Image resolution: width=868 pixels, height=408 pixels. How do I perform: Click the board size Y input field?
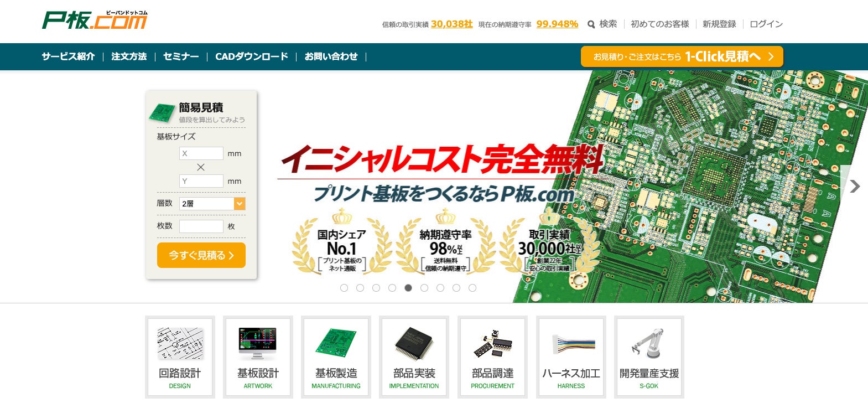(201, 181)
